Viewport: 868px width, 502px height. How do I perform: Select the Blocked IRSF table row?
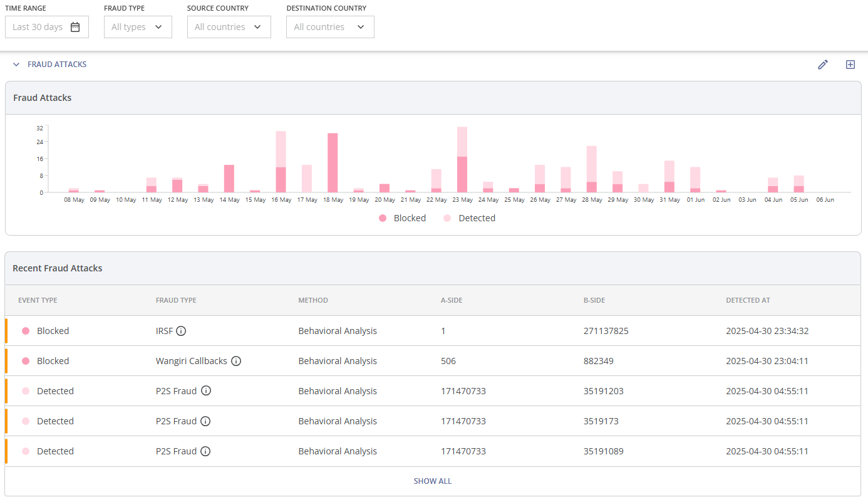point(432,331)
